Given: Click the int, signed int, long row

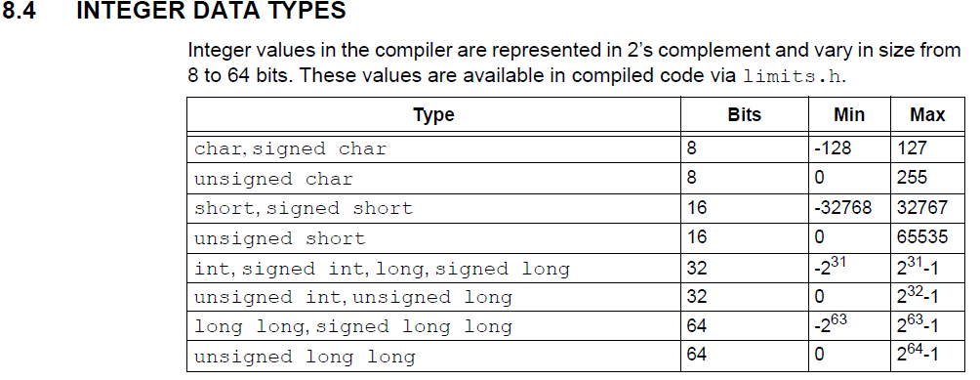Looking at the screenshot, I should tap(576, 268).
